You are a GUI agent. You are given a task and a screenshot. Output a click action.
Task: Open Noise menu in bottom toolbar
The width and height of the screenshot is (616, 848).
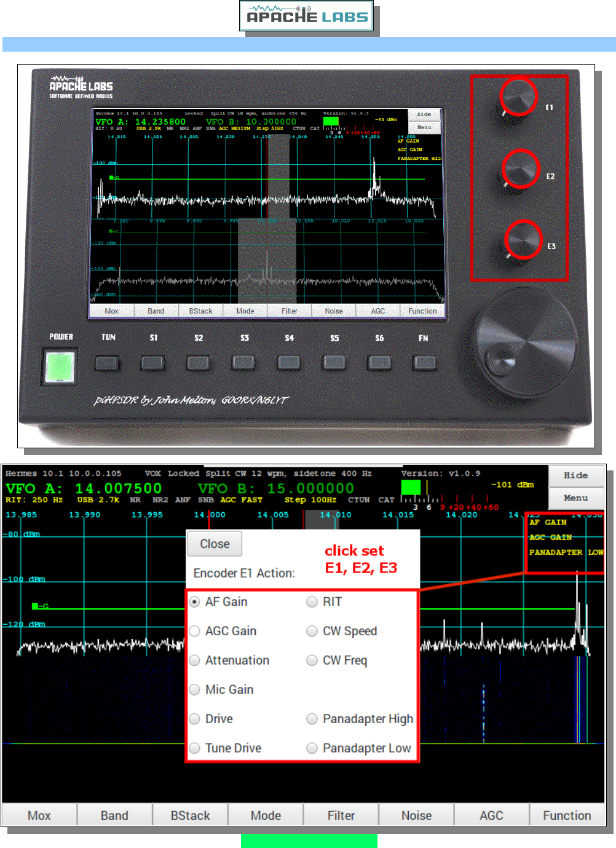[x=416, y=815]
